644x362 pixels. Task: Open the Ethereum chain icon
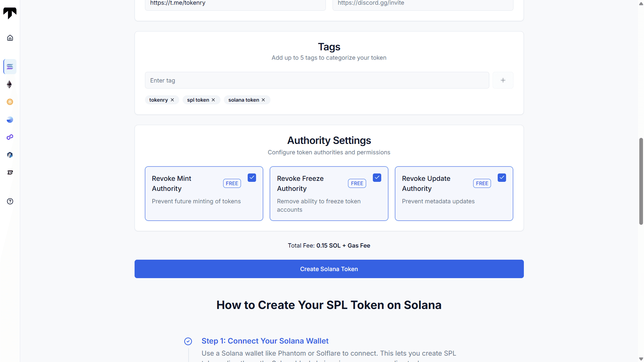point(10,84)
